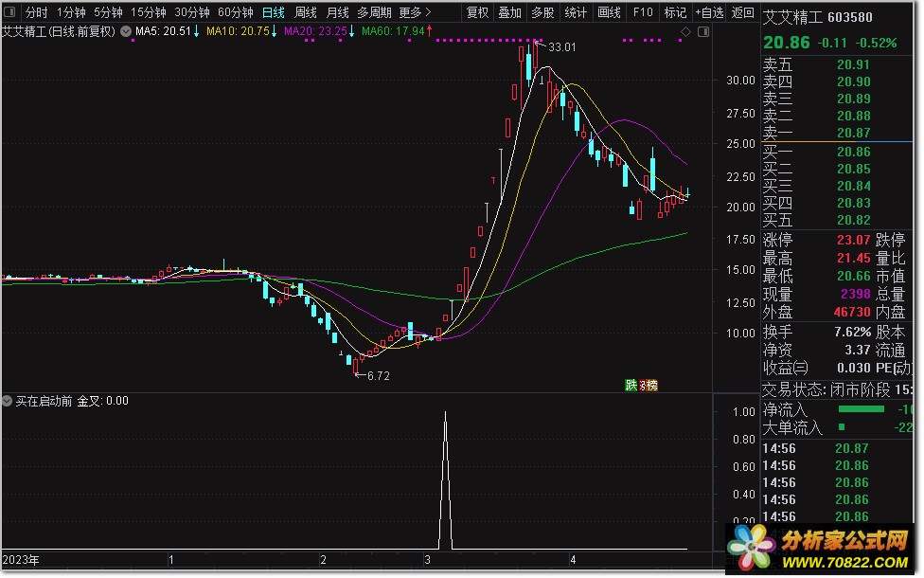Open the 复权 adjustment menu

pos(477,12)
